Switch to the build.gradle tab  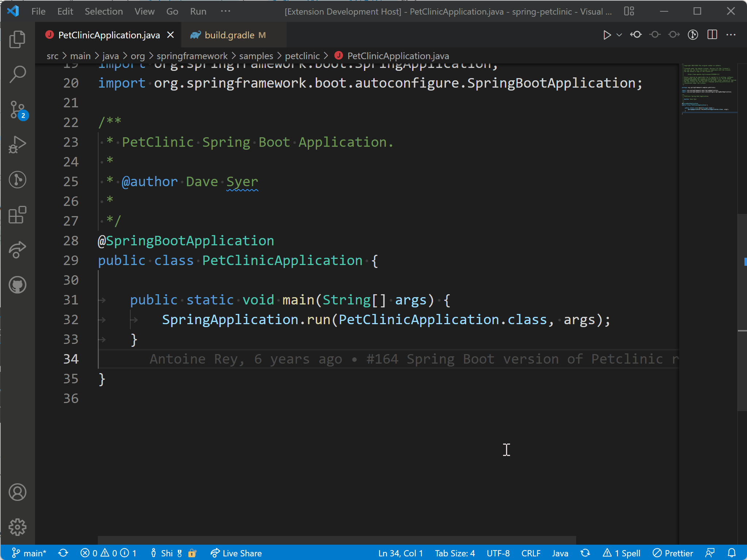[x=229, y=35]
